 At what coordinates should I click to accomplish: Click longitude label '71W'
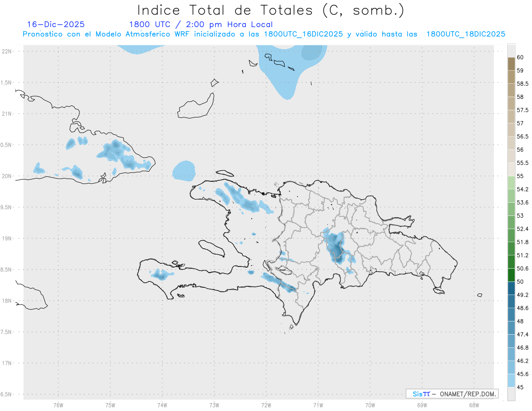(x=318, y=405)
